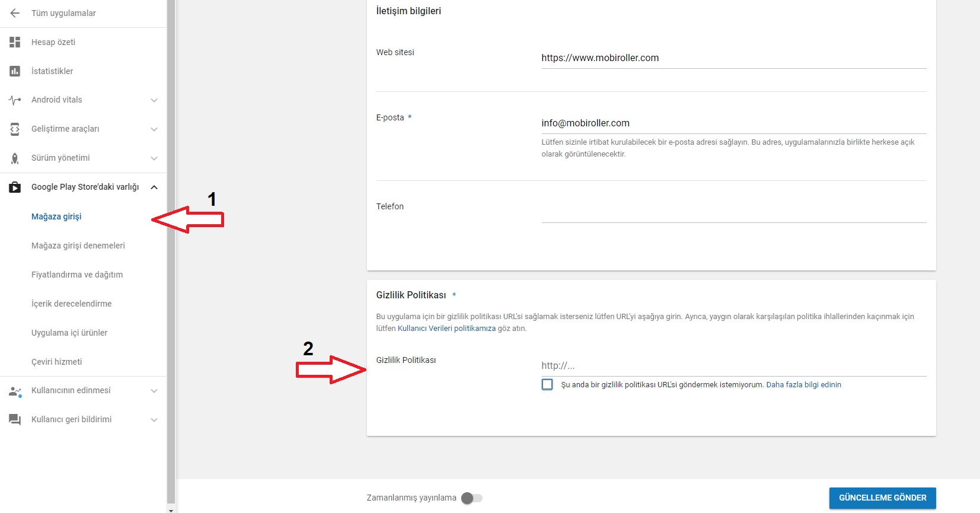Click the Sürüm yönetimi rocket icon
The height and width of the screenshot is (513, 980).
pyautogui.click(x=15, y=158)
